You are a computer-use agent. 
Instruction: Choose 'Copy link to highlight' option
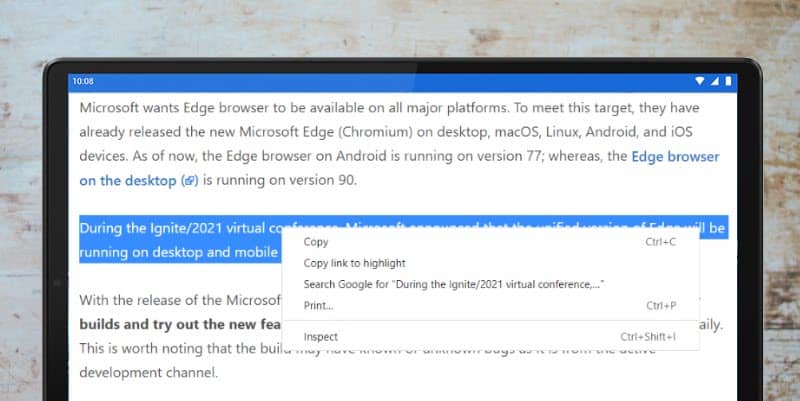354,263
